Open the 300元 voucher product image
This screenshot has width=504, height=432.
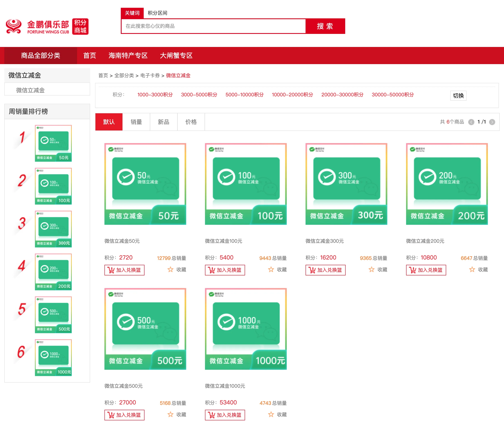346,184
